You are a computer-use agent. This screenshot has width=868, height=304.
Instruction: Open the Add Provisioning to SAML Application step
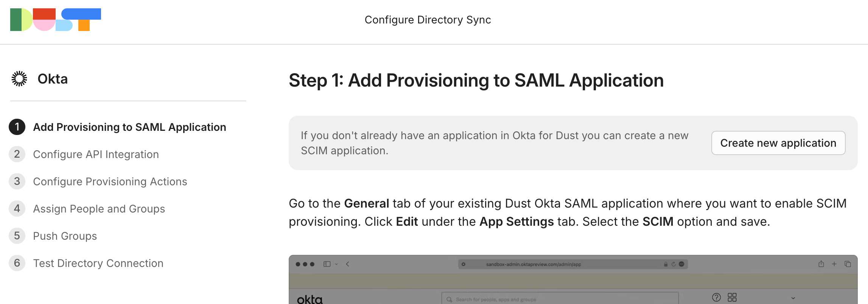click(130, 127)
